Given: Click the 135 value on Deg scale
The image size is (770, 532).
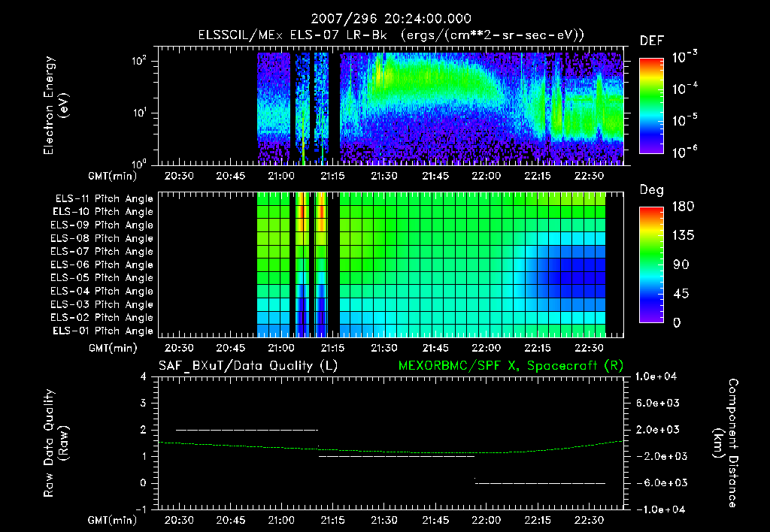Looking at the screenshot, I should tap(684, 236).
